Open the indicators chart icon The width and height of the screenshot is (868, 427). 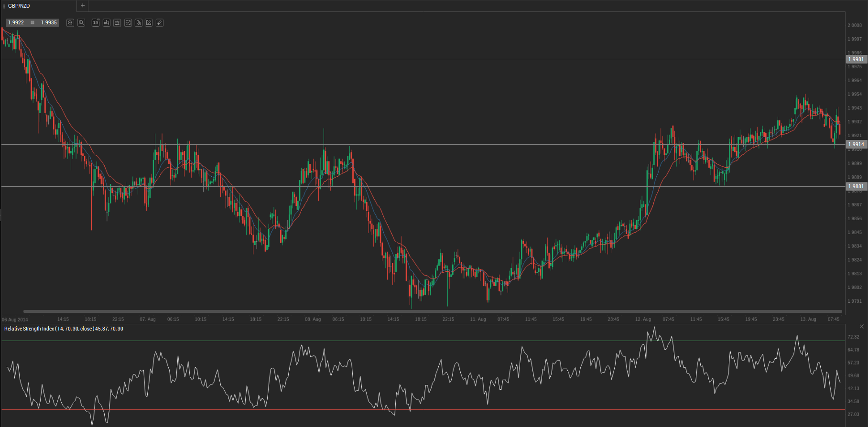(128, 22)
